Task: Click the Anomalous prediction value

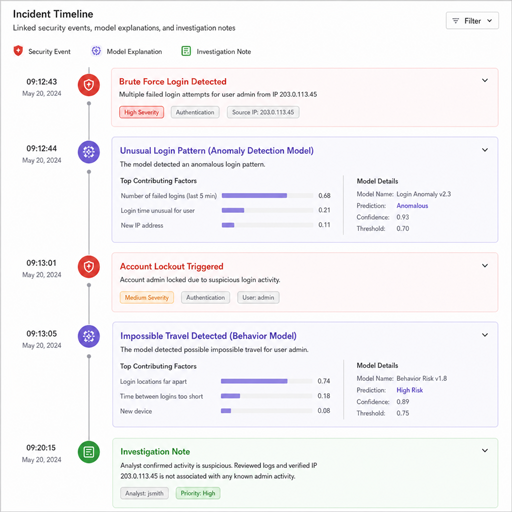Action: click(412, 206)
